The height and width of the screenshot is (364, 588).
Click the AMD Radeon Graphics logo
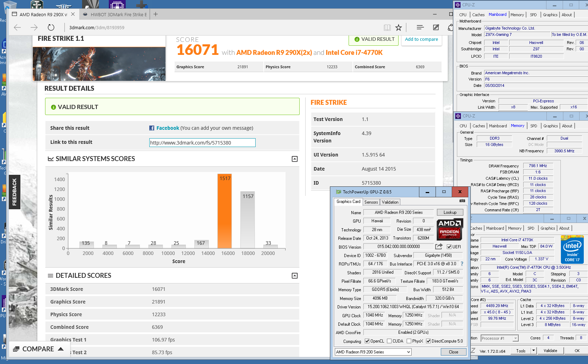(x=449, y=229)
